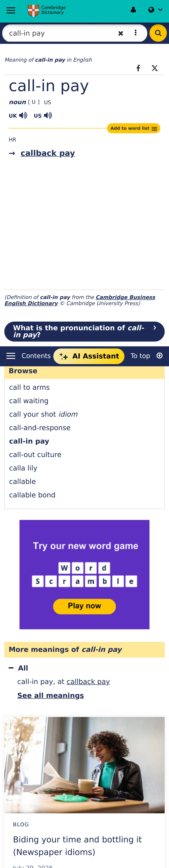
Task: Click the yellow search magnifier button
Action: [158, 33]
